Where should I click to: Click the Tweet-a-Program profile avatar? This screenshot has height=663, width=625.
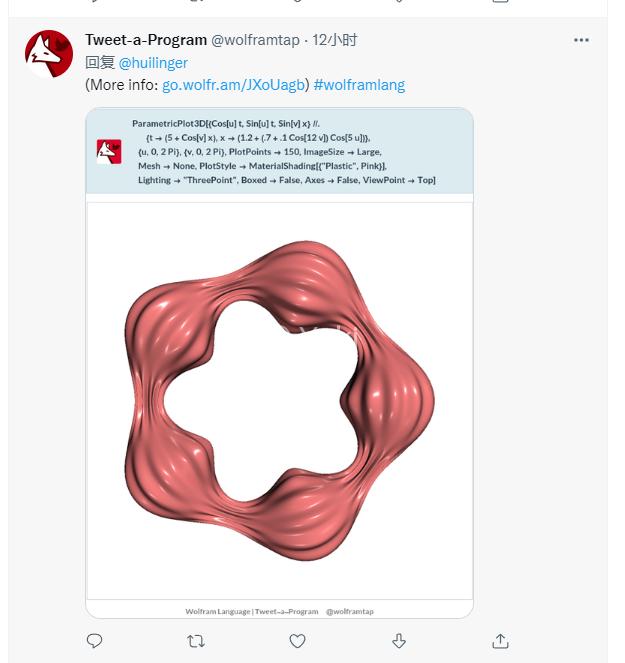tap(48, 55)
